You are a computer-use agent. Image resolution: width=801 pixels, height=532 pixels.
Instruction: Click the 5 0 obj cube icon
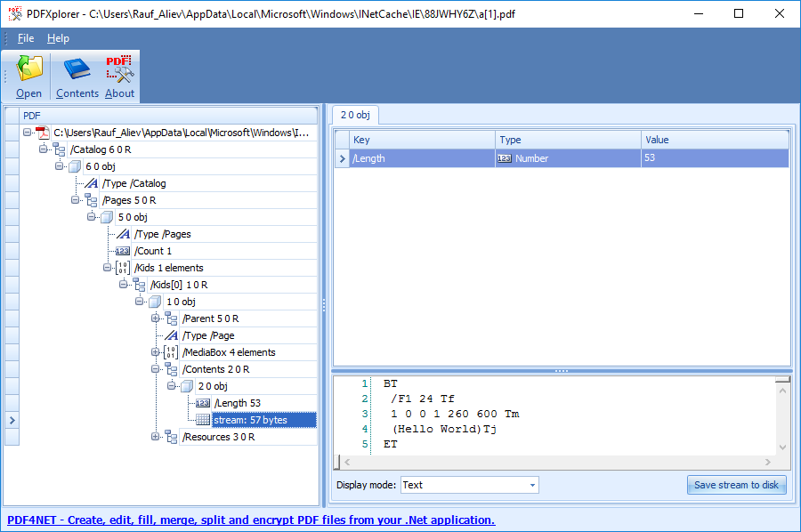pyautogui.click(x=108, y=217)
